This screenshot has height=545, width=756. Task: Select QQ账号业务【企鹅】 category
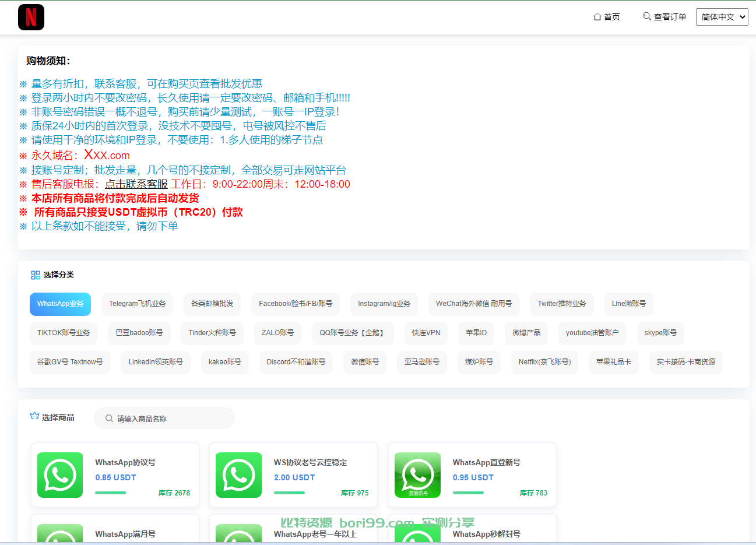tap(353, 333)
